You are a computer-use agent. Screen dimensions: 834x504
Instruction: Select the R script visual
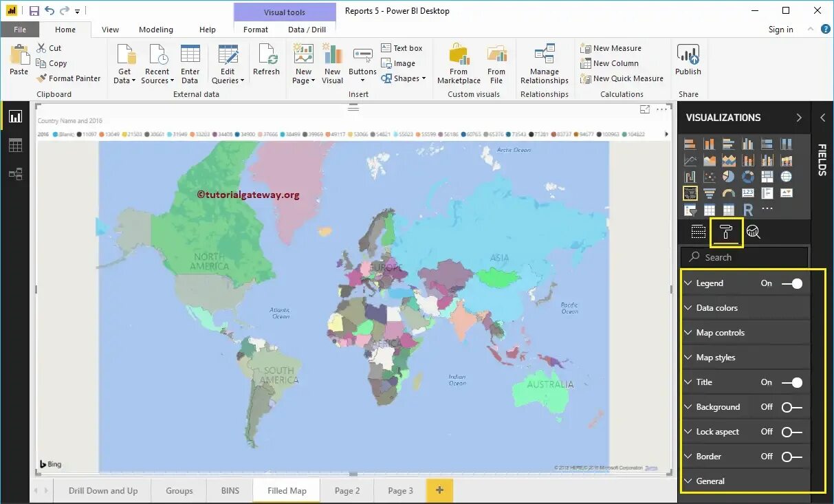click(x=748, y=210)
